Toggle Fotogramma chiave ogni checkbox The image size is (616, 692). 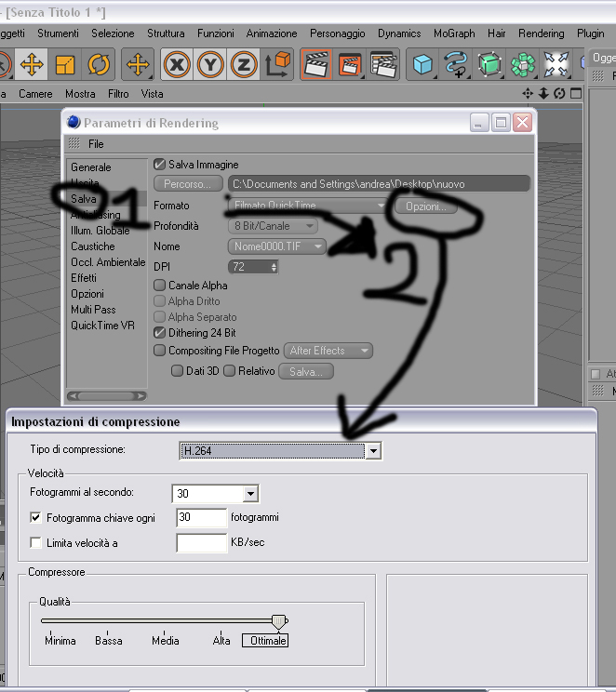click(35, 517)
